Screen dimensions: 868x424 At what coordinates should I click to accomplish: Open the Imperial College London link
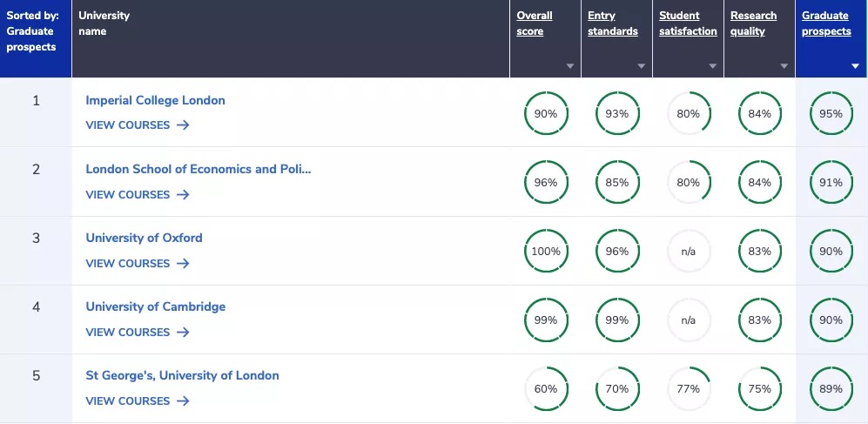[155, 100]
